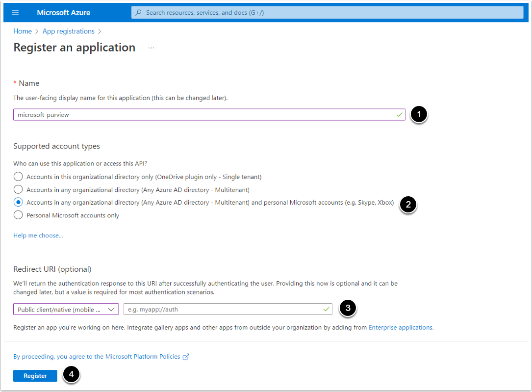The width and height of the screenshot is (532, 392).
Task: Go to App registrations breadcrumb
Action: click(x=69, y=31)
